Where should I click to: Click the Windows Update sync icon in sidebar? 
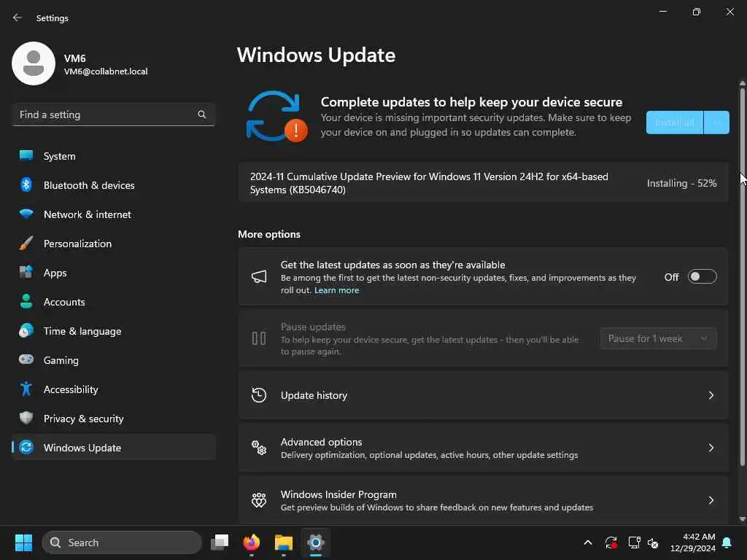26,447
